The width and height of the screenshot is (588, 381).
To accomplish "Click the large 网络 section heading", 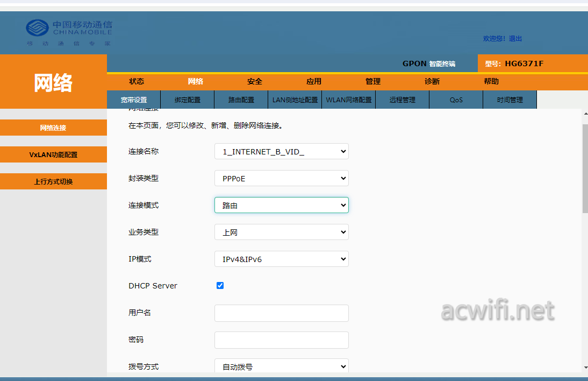I will pos(53,82).
